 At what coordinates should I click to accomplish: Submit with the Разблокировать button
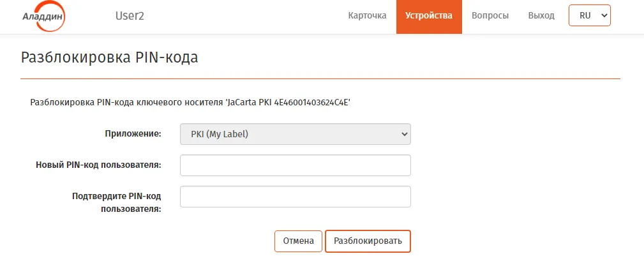point(368,241)
